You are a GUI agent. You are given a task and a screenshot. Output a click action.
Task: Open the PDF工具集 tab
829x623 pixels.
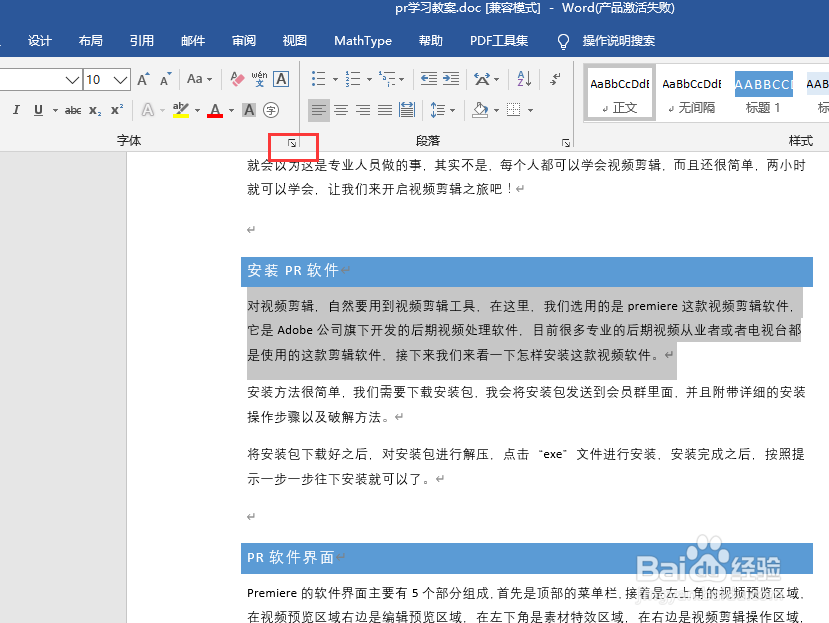point(499,41)
